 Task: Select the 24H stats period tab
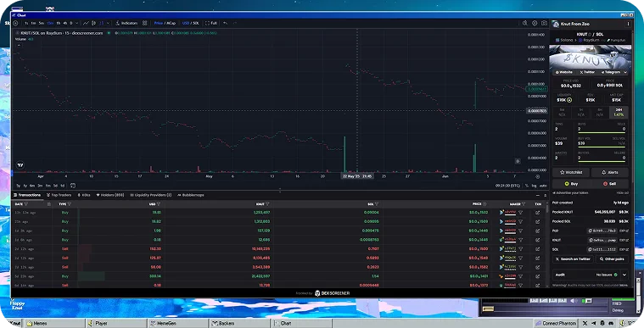point(619,113)
